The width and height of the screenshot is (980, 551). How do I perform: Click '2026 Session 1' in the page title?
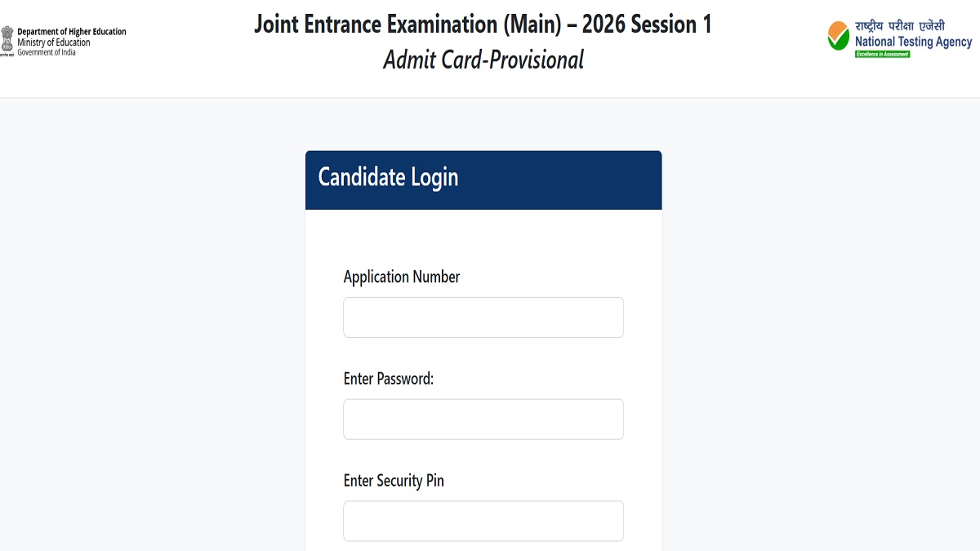[x=647, y=24]
